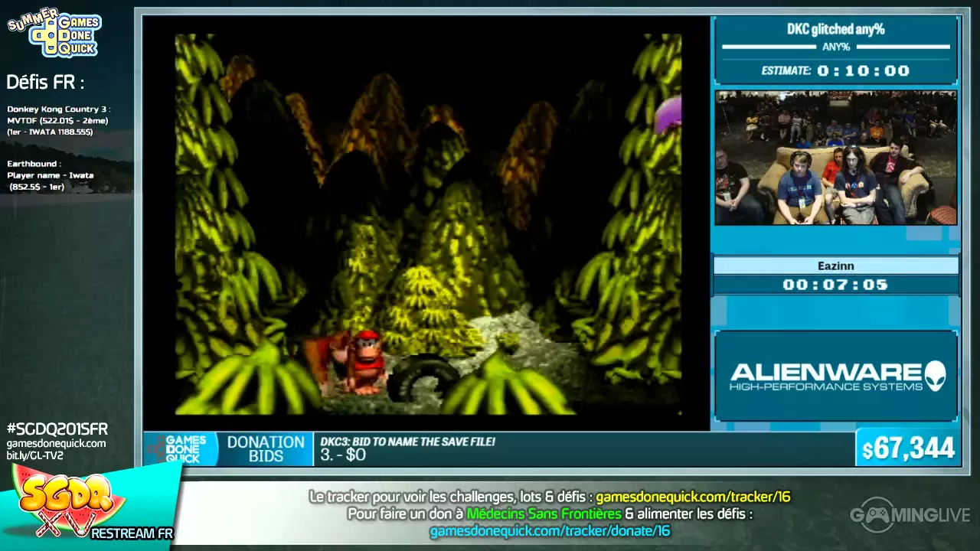Click the ESTIMATE 0:10:00 value
Screen dimensions: 980x551
point(863,71)
